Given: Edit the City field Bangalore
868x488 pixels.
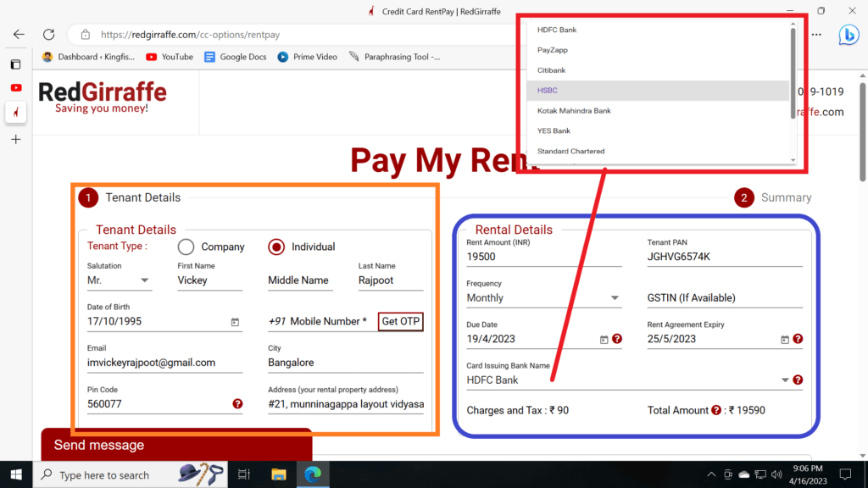Looking at the screenshot, I should [346, 363].
